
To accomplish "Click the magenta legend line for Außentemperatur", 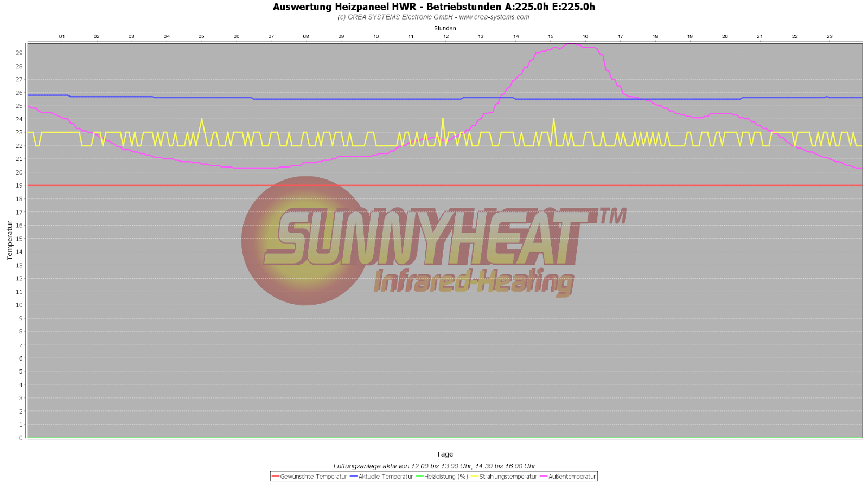I will [x=544, y=477].
